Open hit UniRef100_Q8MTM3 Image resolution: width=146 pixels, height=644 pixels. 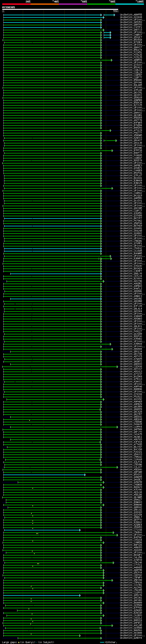coord(131,25)
